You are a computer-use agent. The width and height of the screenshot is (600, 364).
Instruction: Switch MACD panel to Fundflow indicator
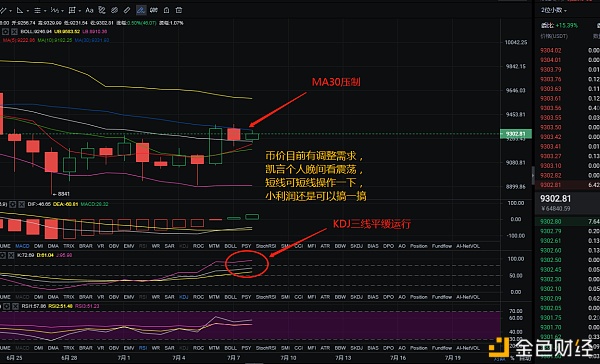point(442,246)
